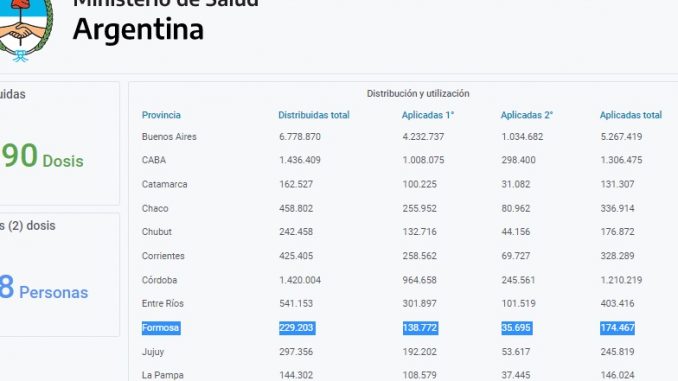This screenshot has height=381, width=678.
Task: Click Chaco's 458.802 distributed value
Action: coord(296,208)
